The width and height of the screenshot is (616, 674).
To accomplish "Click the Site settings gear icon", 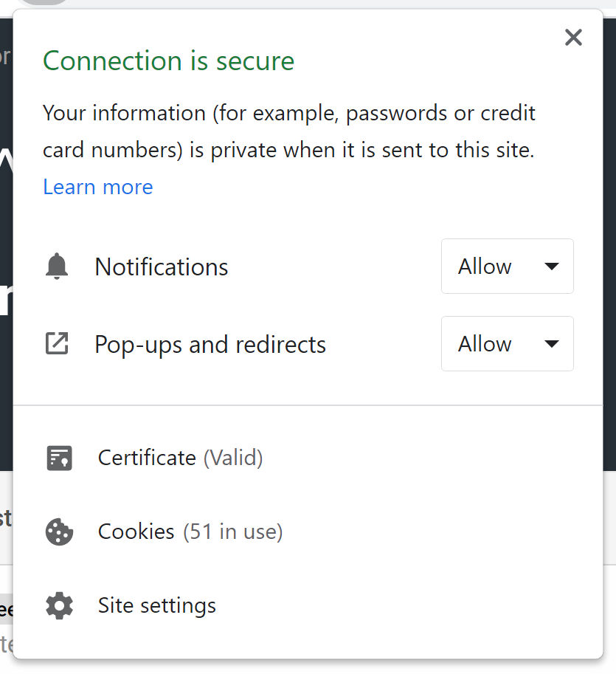I will [x=59, y=605].
